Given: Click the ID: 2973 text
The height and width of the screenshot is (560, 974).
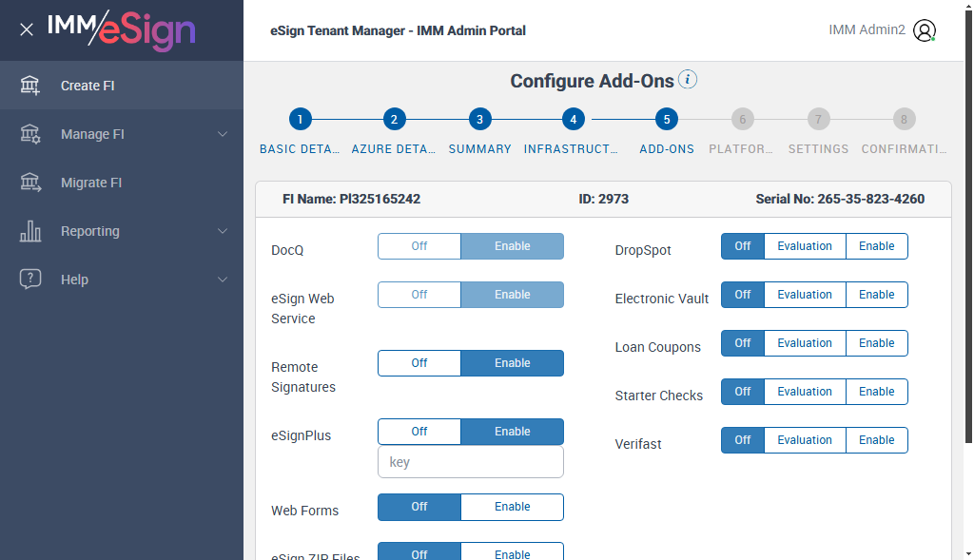Looking at the screenshot, I should (604, 199).
